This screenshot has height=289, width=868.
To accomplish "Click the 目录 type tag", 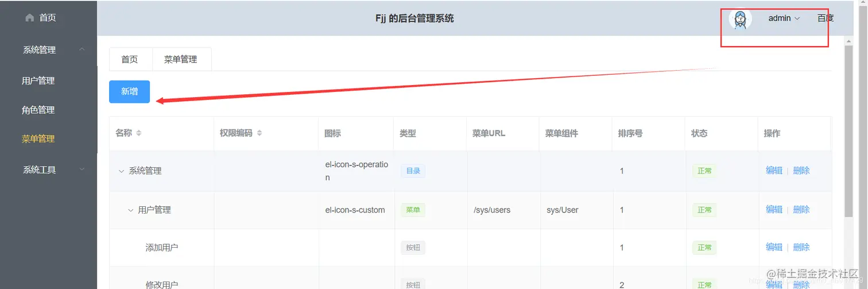I will click(x=413, y=171).
